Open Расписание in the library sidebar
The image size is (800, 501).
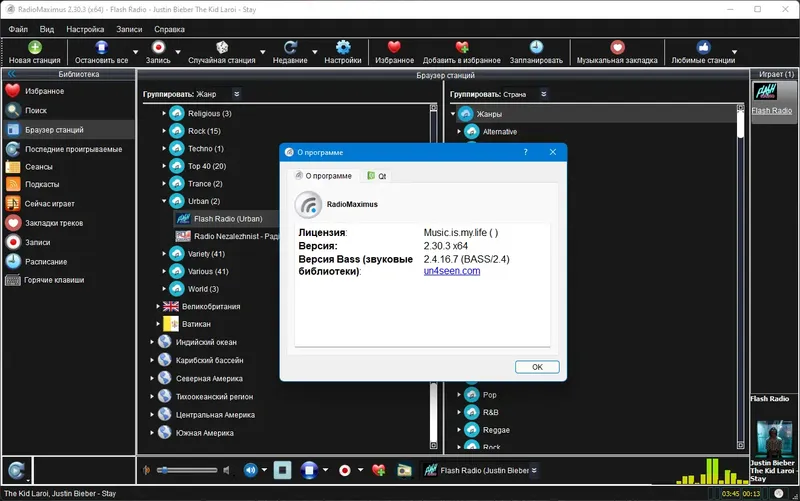[x=69, y=262]
